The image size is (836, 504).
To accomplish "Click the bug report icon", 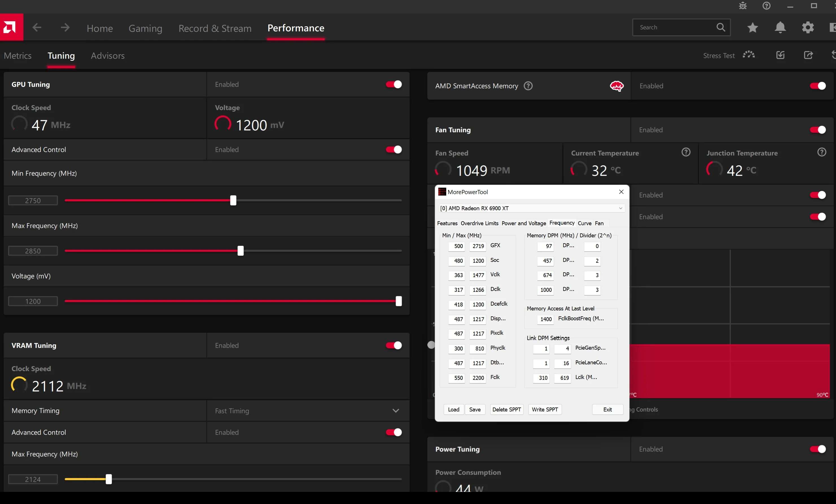I will tap(743, 6).
